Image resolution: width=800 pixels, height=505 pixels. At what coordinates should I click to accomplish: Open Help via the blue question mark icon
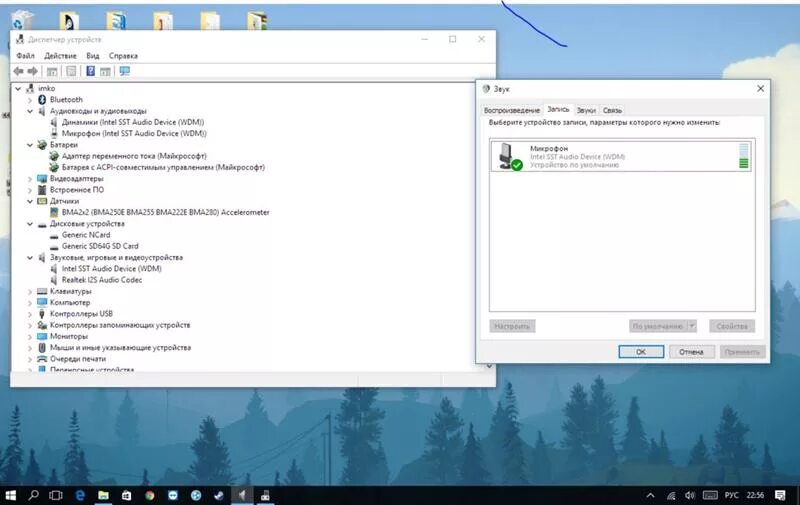coord(90,71)
